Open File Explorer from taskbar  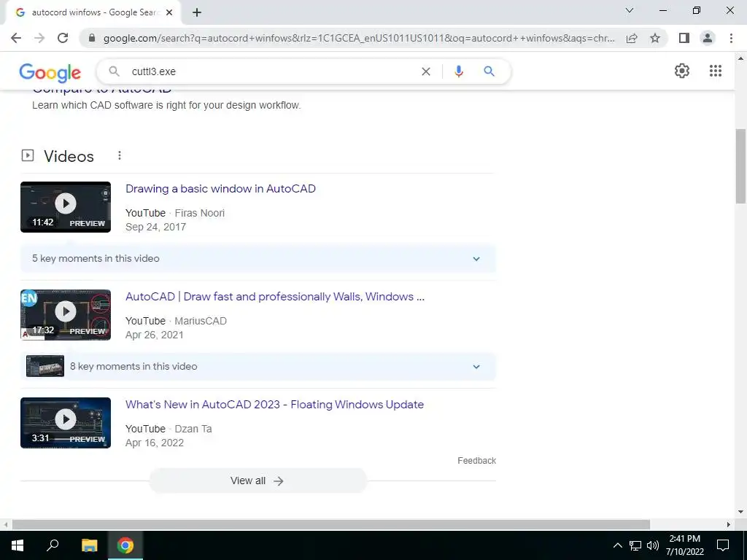point(89,545)
